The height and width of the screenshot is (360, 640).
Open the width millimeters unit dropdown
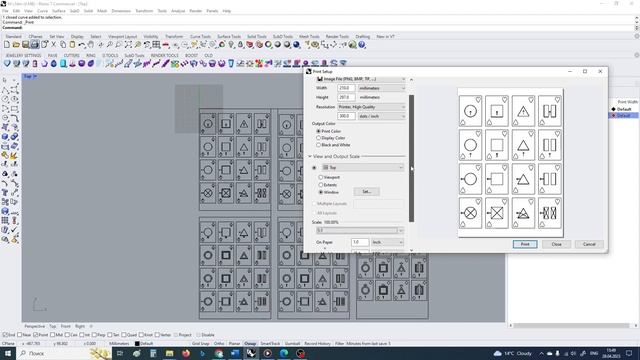pyautogui.click(x=382, y=88)
